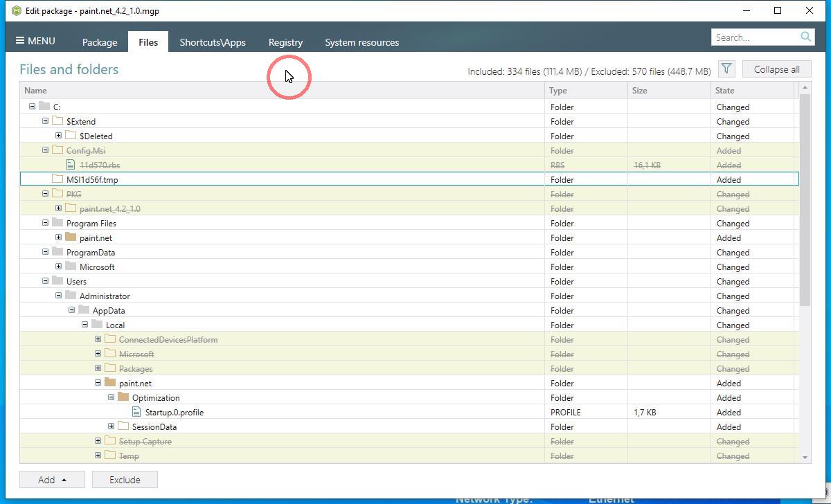Expand the $Deleted folder
The image size is (831, 504).
click(59, 136)
